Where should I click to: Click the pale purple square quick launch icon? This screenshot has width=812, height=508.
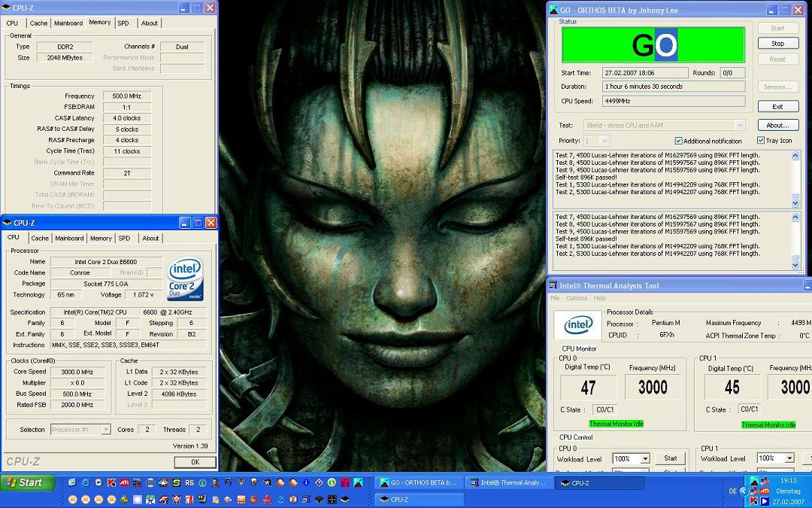tap(138, 500)
